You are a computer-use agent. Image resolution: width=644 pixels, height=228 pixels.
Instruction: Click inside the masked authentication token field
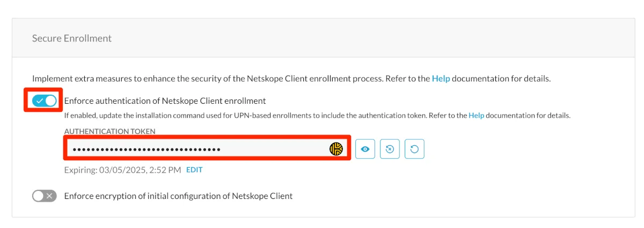click(268, 149)
